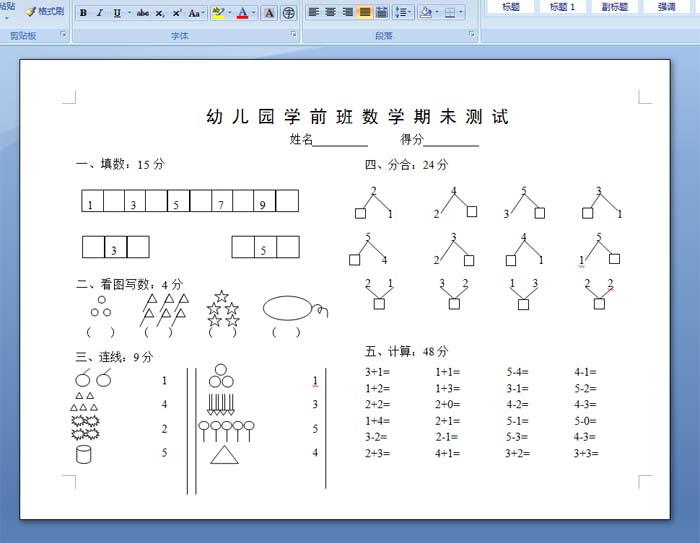Image resolution: width=700 pixels, height=543 pixels.
Task: Click heading 四、分合：24 分
Action: tap(406, 165)
